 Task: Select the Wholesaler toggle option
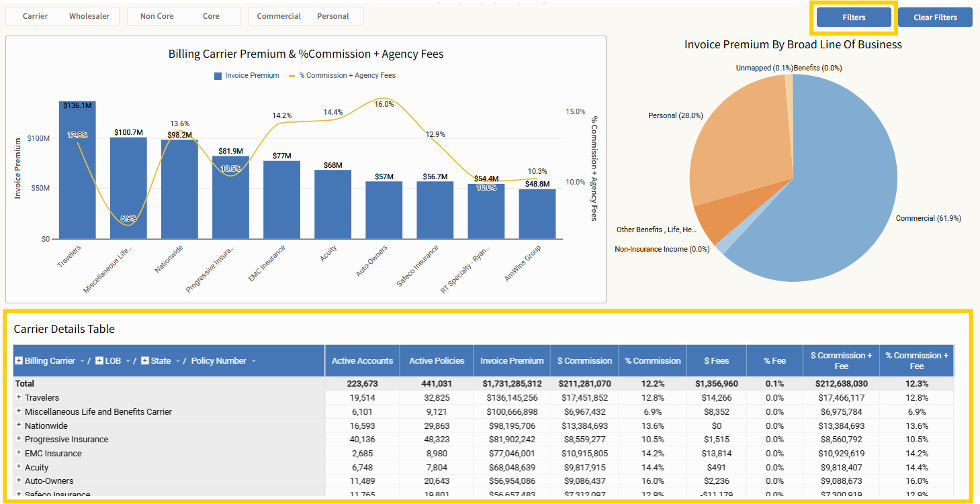point(89,16)
